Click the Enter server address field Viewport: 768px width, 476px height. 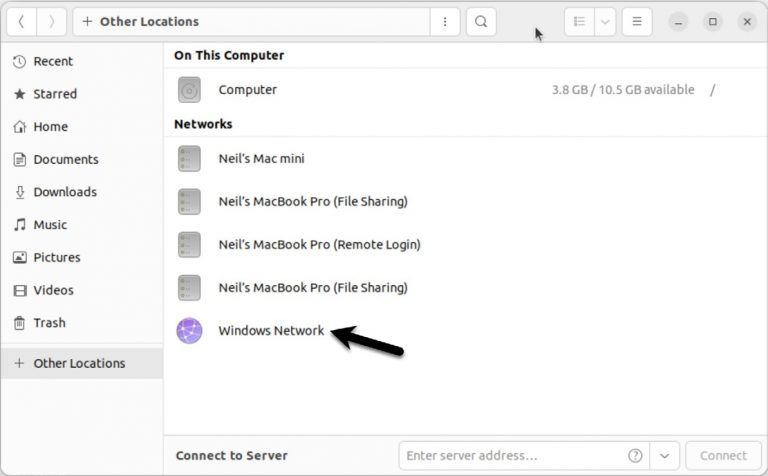tap(512, 456)
